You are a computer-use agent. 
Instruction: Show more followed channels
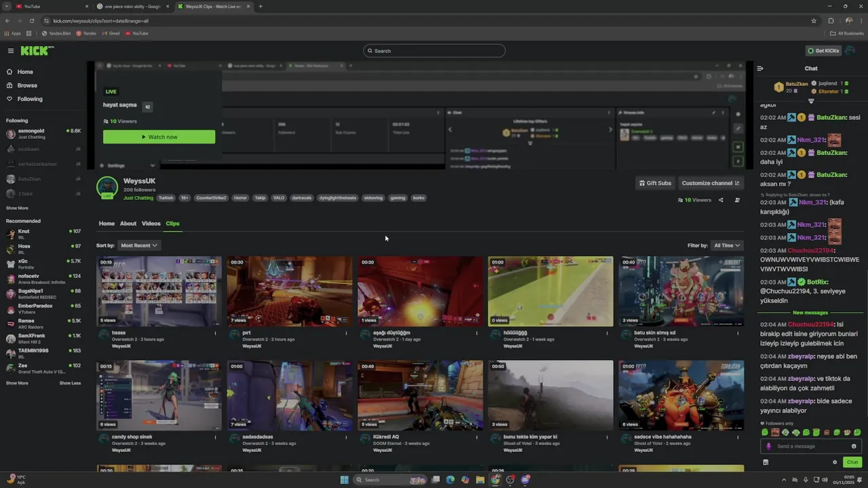tap(17, 208)
